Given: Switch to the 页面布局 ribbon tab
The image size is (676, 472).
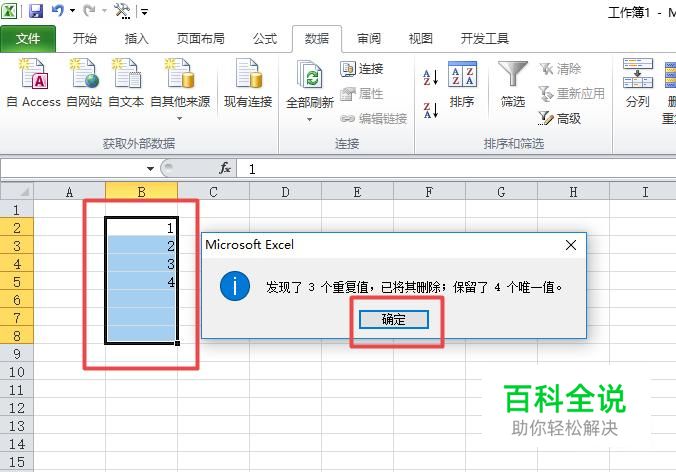Looking at the screenshot, I should (200, 39).
